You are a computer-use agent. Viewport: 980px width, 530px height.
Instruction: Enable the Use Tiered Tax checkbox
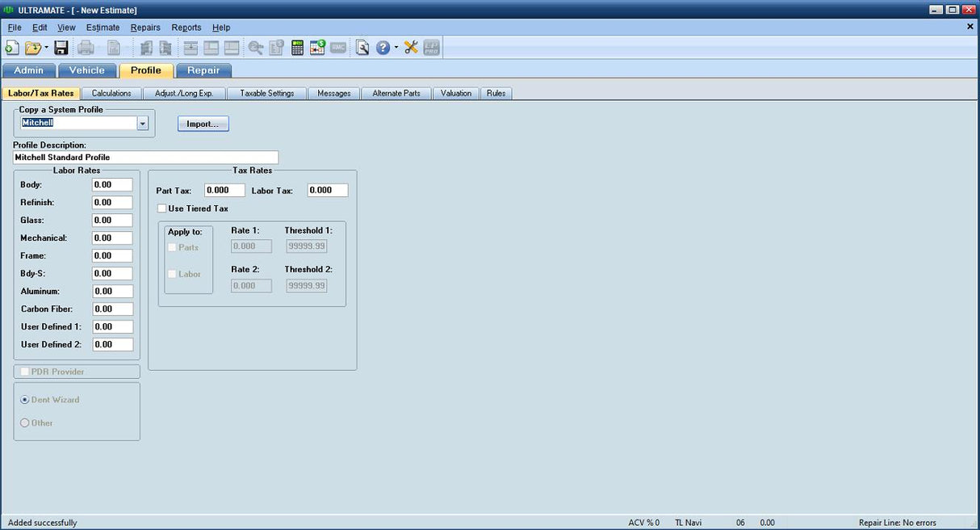point(161,208)
